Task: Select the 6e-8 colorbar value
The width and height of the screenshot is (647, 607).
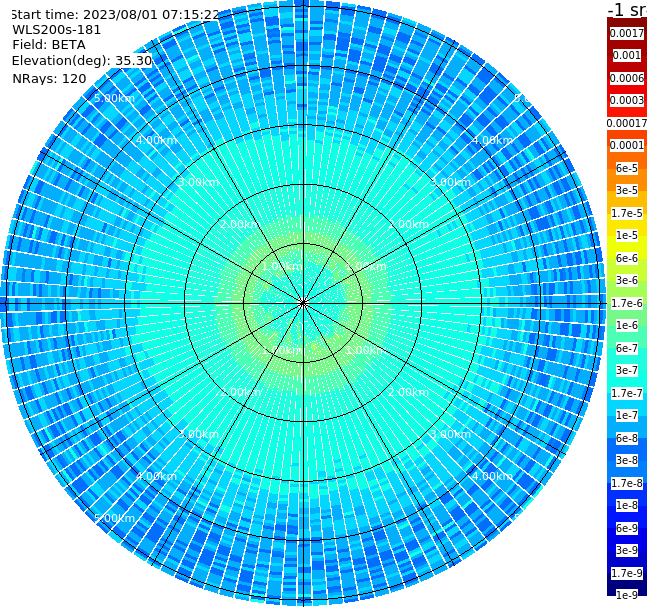Action: [x=627, y=438]
